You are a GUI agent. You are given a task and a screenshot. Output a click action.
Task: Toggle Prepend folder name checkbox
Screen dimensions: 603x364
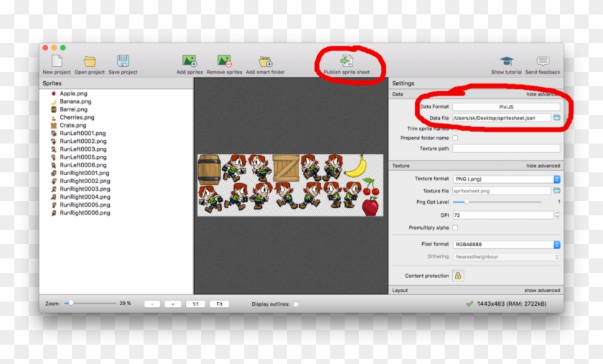click(455, 138)
